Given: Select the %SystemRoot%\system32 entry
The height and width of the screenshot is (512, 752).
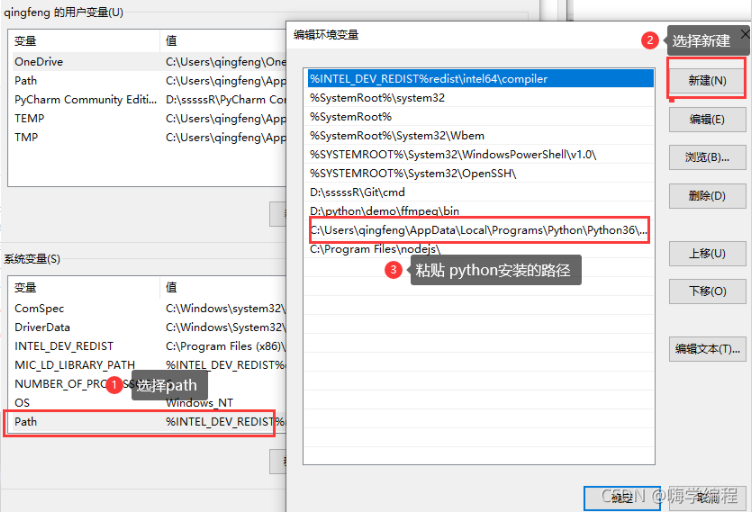Looking at the screenshot, I should [x=480, y=98].
